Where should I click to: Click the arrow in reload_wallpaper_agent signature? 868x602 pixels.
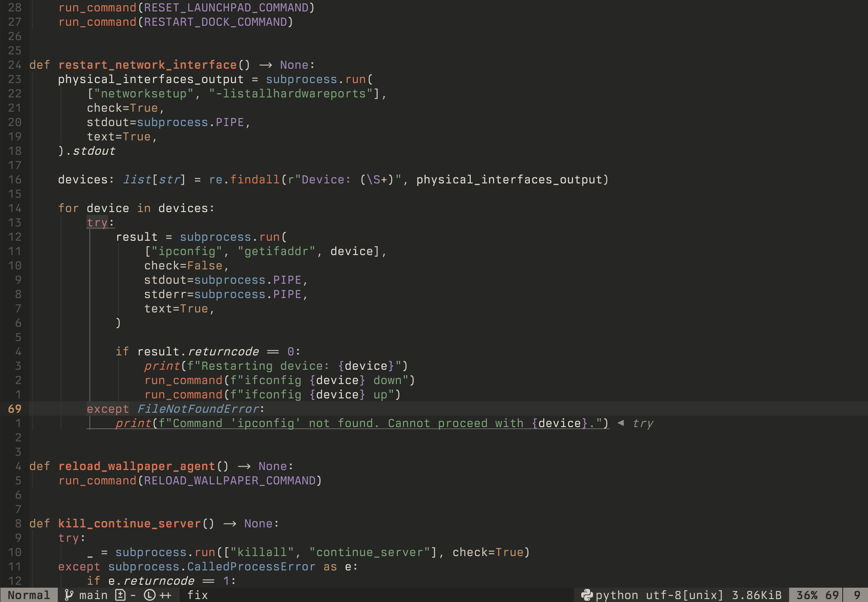(244, 466)
